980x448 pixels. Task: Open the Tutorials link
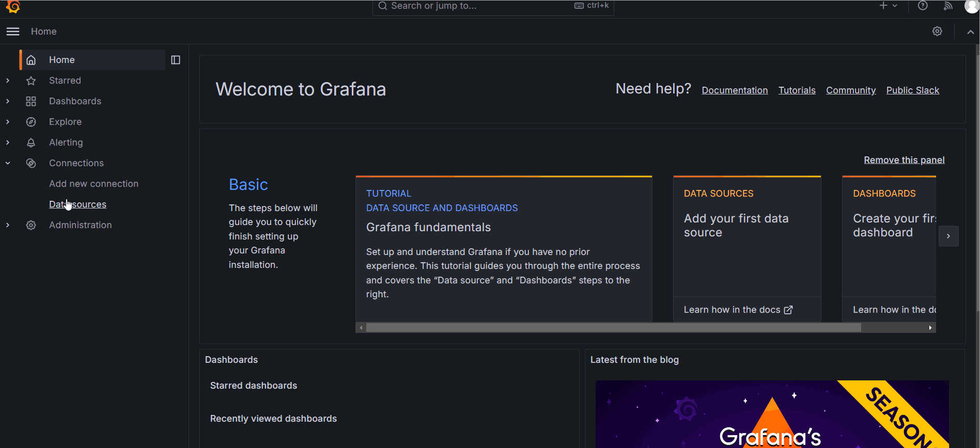(x=797, y=90)
